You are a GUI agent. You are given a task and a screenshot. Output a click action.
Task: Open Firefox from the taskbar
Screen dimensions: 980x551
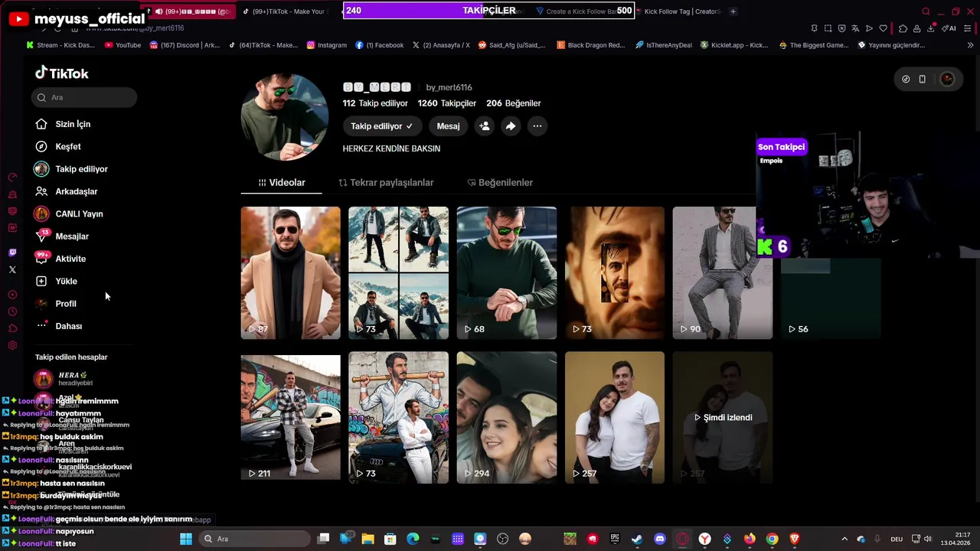pos(750,539)
